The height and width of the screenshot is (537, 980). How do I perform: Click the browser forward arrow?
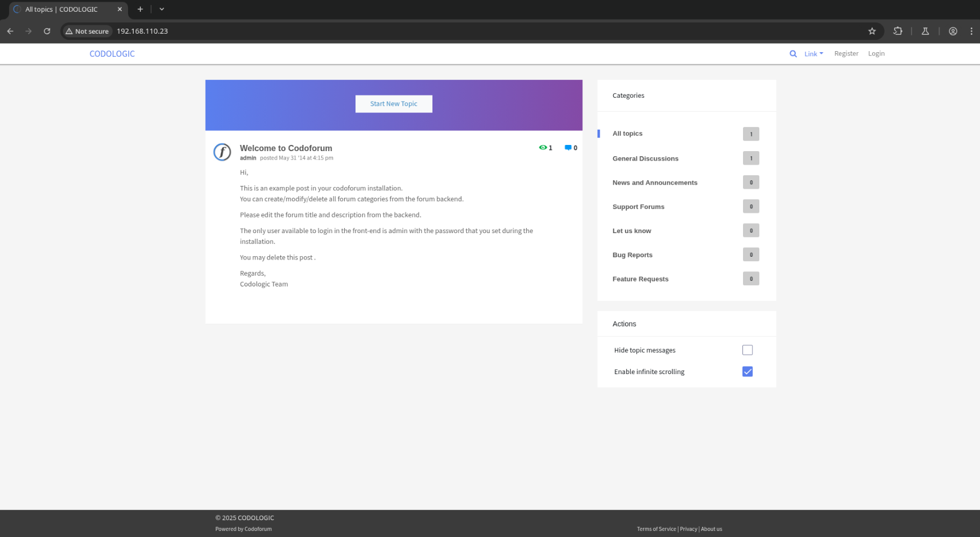coord(29,31)
